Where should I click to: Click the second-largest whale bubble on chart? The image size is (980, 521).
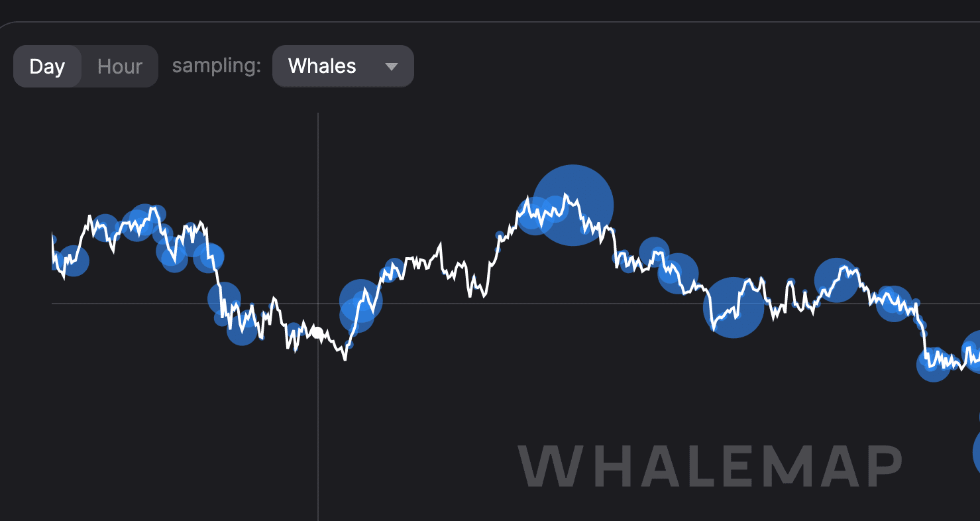[x=733, y=308]
